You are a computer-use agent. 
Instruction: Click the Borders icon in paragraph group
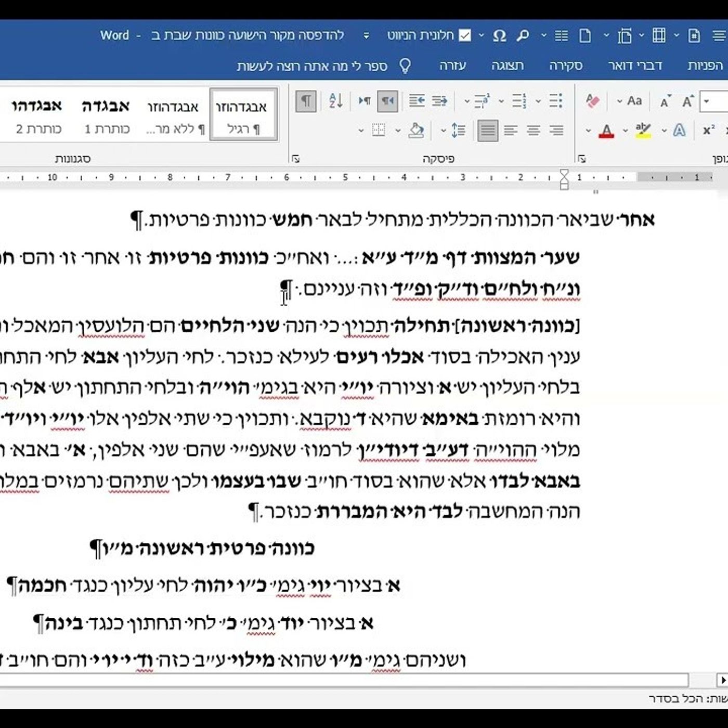click(379, 130)
